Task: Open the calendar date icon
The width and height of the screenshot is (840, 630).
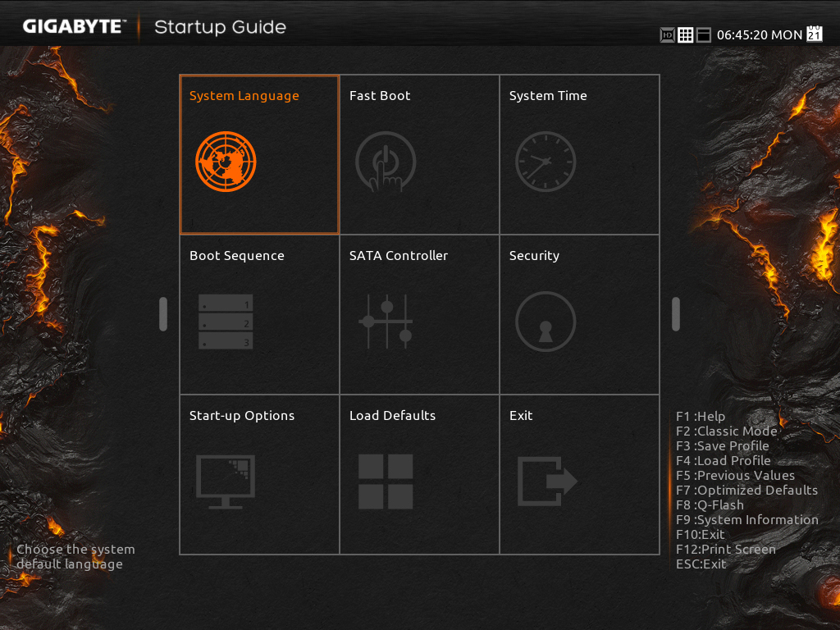Action: (x=815, y=34)
